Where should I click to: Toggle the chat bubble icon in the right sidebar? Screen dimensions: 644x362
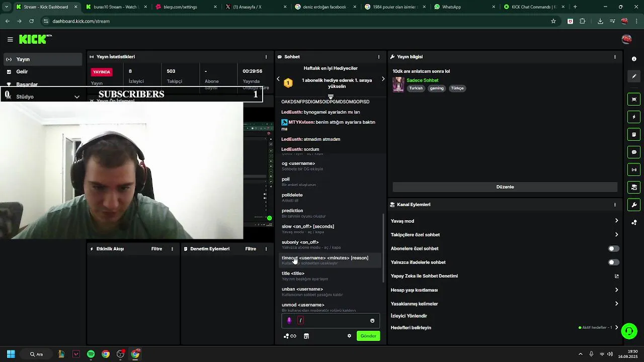click(x=634, y=152)
